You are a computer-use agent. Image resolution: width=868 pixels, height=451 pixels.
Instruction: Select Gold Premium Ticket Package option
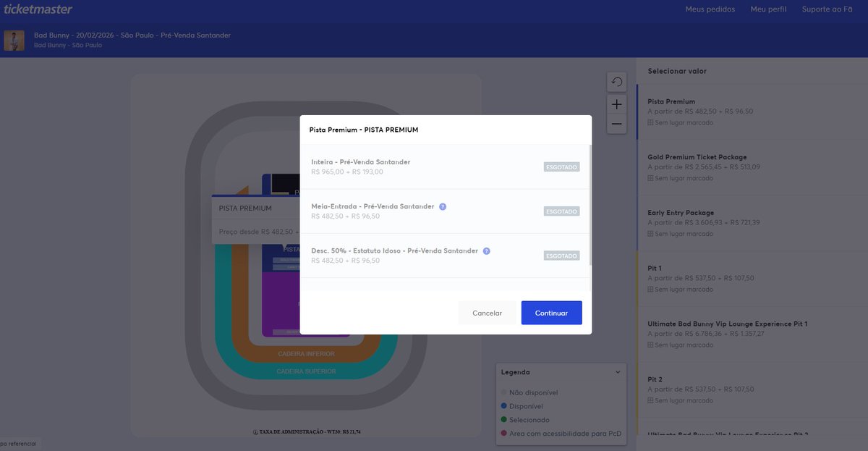coord(752,167)
